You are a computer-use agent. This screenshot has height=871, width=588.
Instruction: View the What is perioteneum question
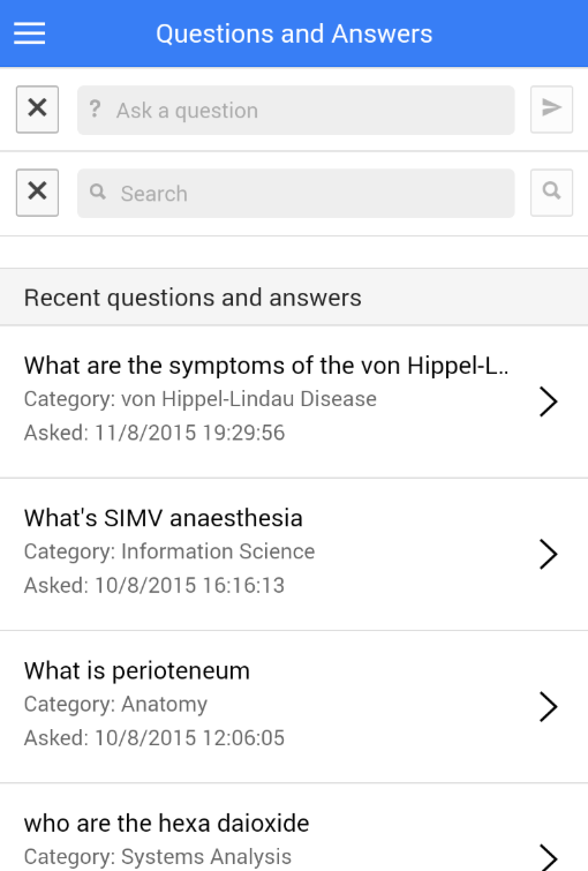click(x=137, y=671)
